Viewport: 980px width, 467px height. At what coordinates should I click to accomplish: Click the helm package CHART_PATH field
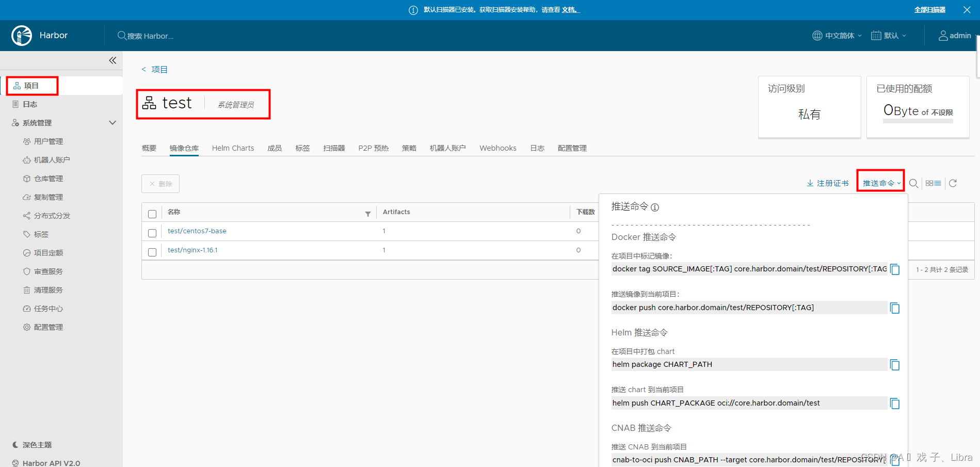click(749, 364)
